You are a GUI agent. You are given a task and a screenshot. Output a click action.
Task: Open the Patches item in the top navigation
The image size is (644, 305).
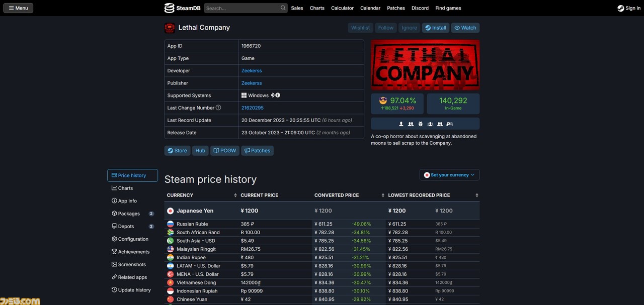point(396,8)
